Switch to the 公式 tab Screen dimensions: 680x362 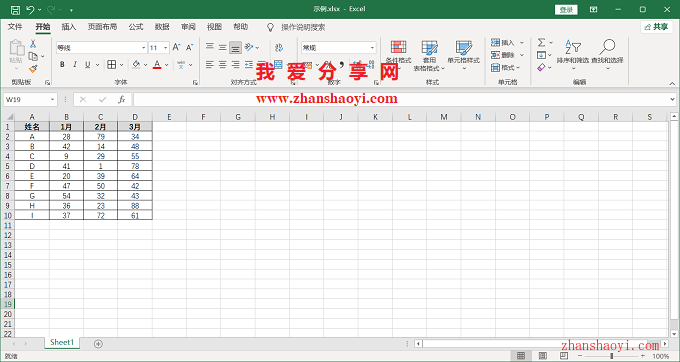point(136,27)
